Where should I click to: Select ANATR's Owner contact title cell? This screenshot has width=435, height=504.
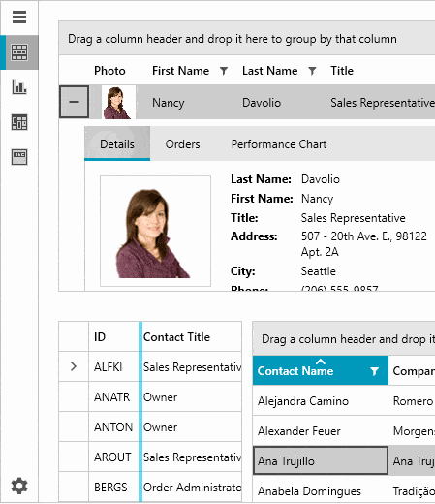(192, 396)
